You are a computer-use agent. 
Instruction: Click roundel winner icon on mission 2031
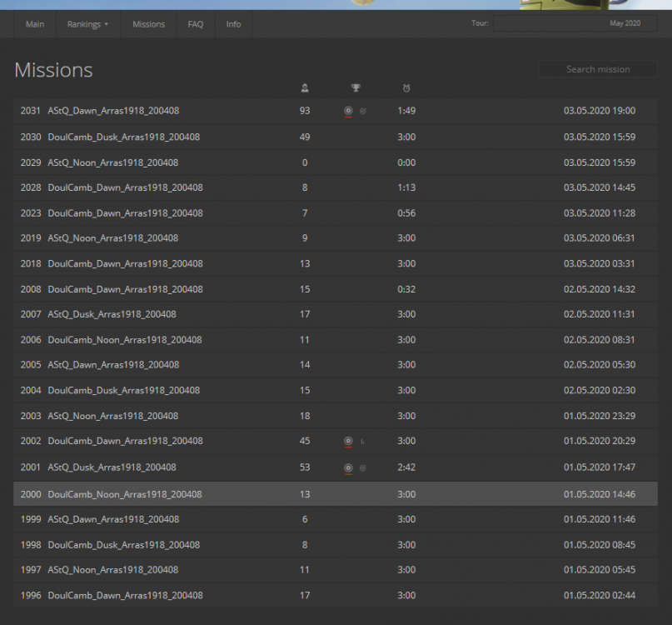coord(348,111)
